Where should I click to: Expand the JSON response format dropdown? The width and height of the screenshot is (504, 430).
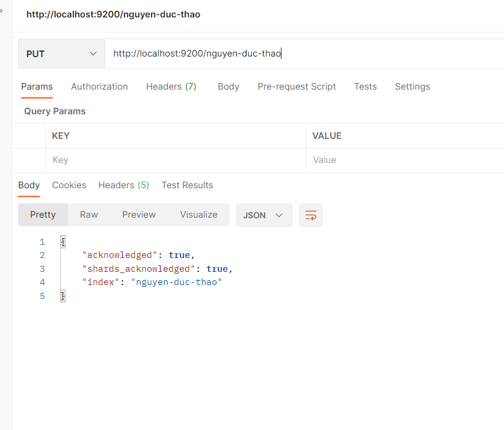[263, 215]
